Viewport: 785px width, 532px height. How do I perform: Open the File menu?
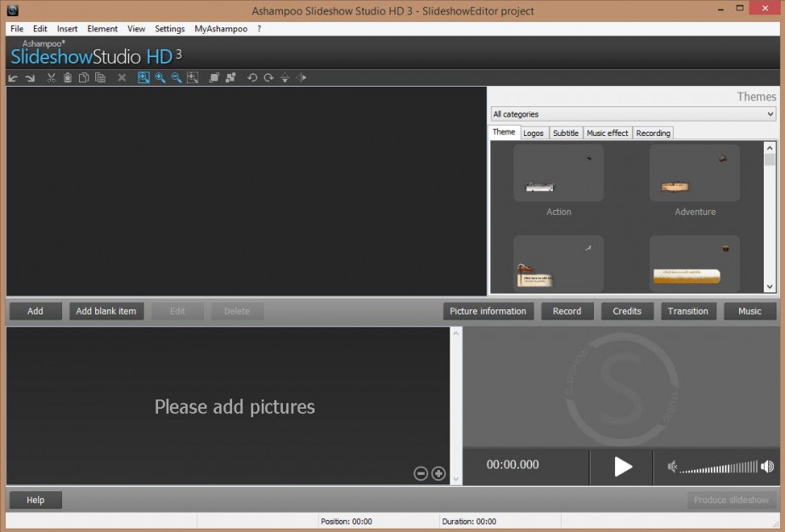click(x=17, y=29)
